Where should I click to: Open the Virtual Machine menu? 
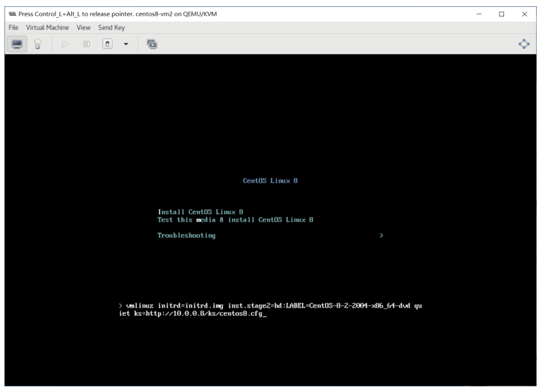[x=47, y=27]
